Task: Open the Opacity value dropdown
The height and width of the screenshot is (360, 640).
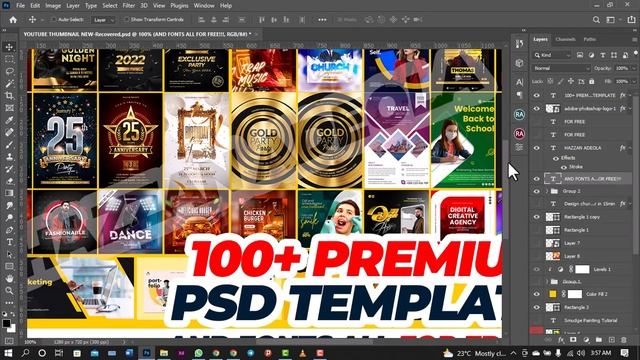Action: tap(633, 68)
